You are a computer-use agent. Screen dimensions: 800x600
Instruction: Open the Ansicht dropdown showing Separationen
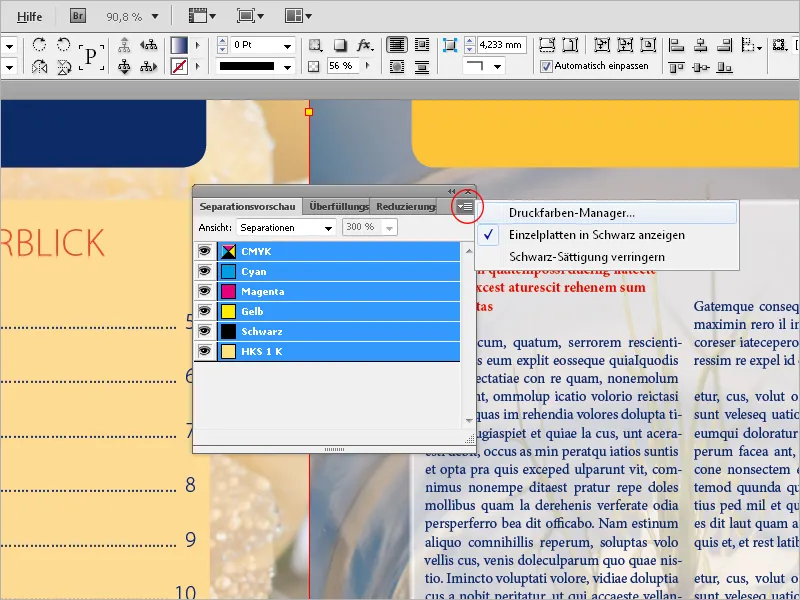285,227
